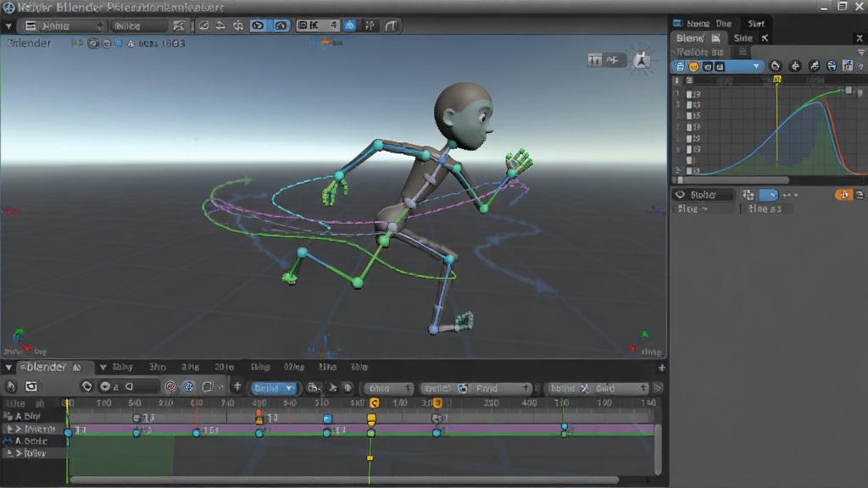
Task: Toggle the bottom channel checkbox in the graph list
Action: pyautogui.click(x=689, y=171)
